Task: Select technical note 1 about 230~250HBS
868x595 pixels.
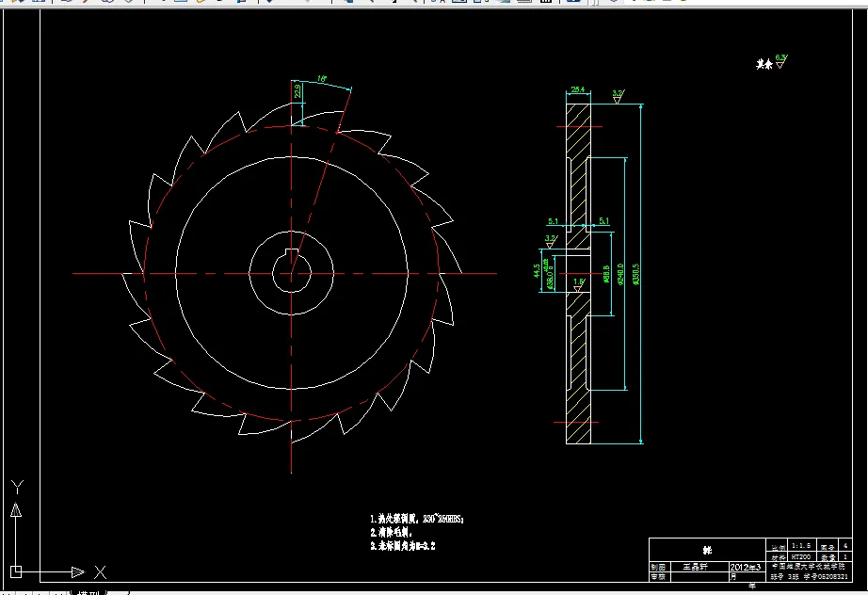Action: tap(417, 519)
